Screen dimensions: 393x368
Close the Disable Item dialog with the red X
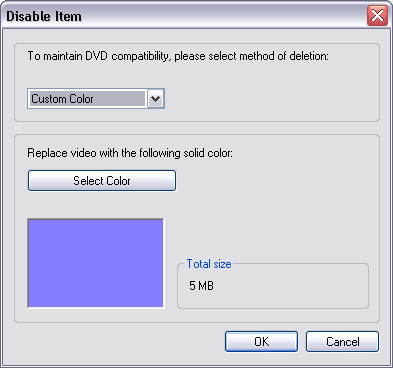pyautogui.click(x=377, y=15)
